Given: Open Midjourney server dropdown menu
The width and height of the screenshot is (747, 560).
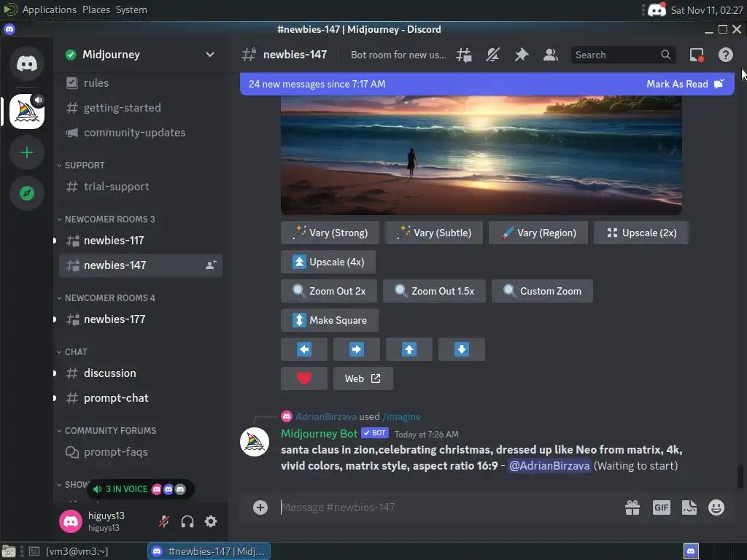Looking at the screenshot, I should coord(209,55).
